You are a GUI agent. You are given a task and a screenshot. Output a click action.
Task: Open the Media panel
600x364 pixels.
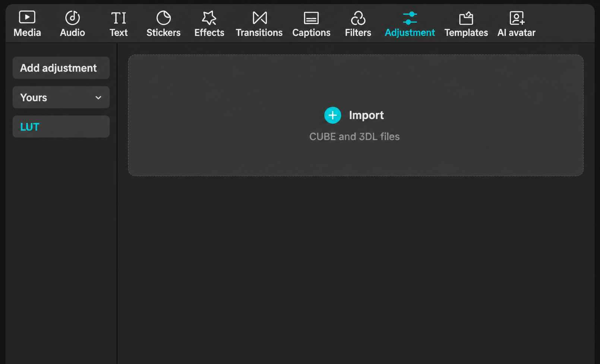click(27, 24)
